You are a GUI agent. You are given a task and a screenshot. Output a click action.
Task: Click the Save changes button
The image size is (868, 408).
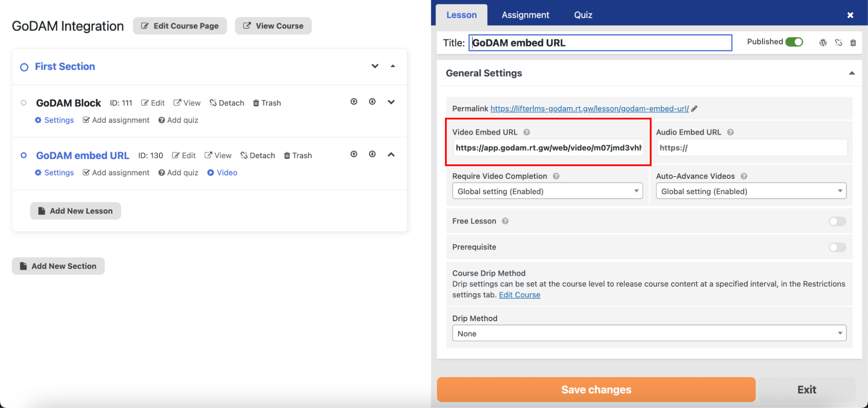click(596, 389)
